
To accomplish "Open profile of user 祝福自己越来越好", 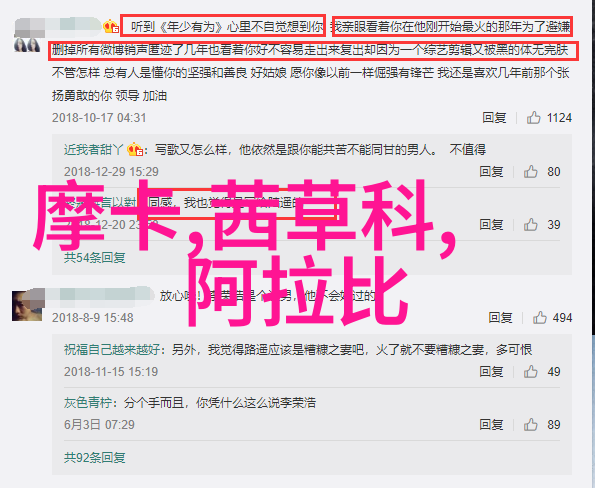I will (x=112, y=349).
